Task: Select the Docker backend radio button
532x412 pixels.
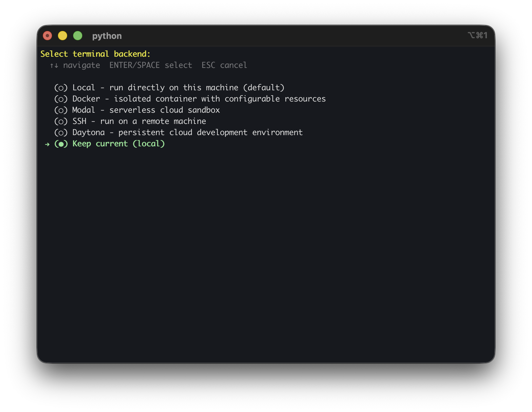Action: 61,99
